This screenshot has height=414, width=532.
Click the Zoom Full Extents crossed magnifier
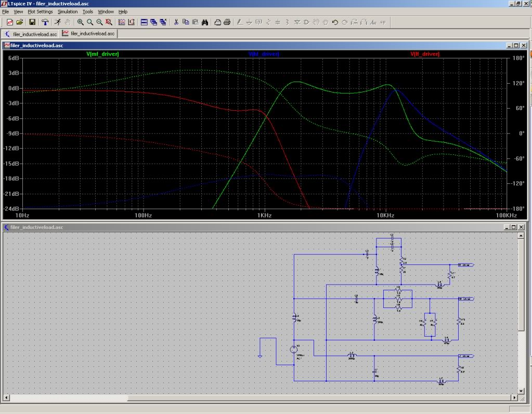[109, 22]
